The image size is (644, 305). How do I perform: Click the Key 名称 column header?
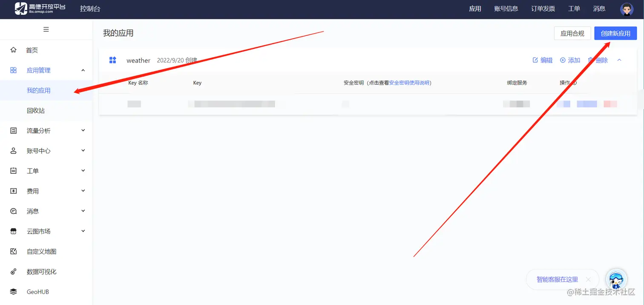[138, 83]
